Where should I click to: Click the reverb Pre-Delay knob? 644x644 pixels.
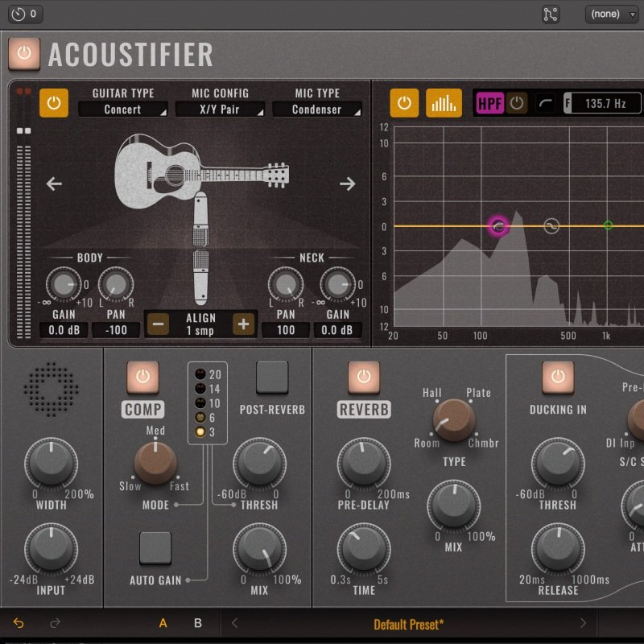tap(364, 464)
